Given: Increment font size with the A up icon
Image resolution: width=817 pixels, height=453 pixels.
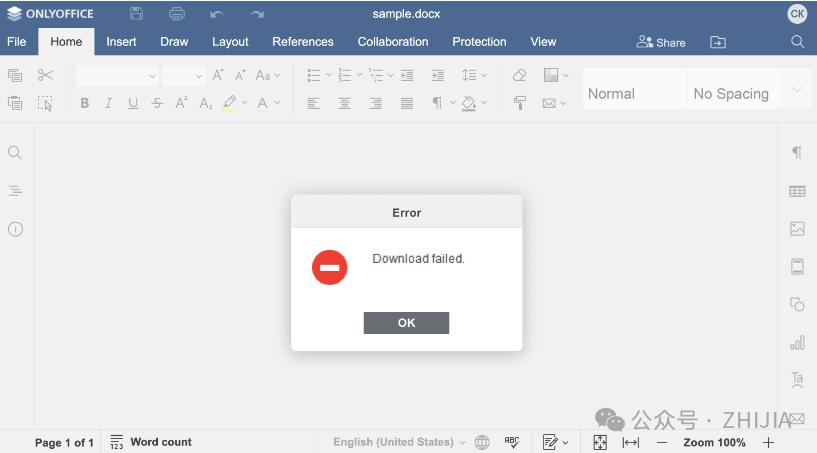Looking at the screenshot, I should point(218,76).
